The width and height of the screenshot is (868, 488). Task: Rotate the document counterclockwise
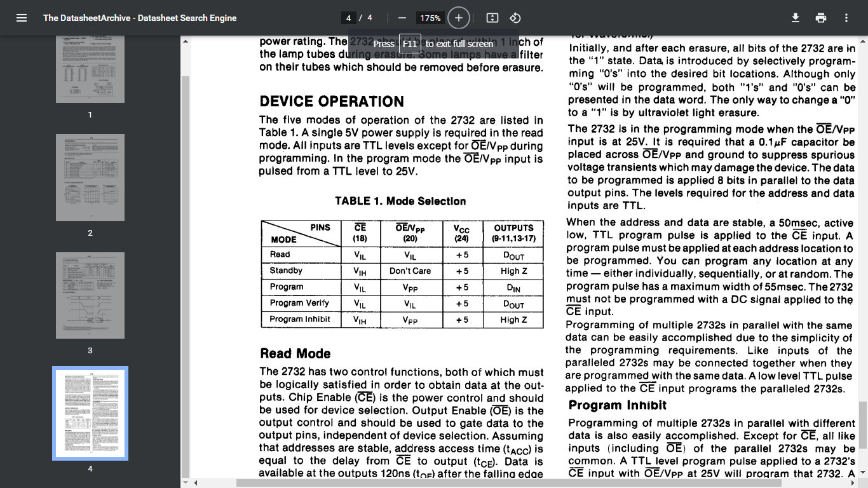pyautogui.click(x=515, y=18)
